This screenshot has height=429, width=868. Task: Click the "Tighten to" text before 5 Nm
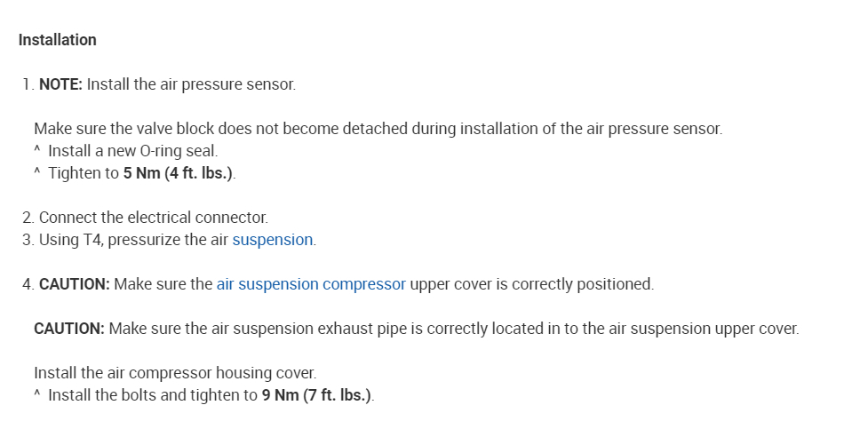[84, 173]
